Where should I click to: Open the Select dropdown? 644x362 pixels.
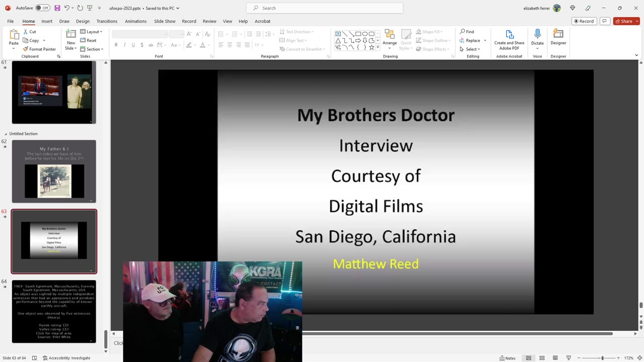469,49
